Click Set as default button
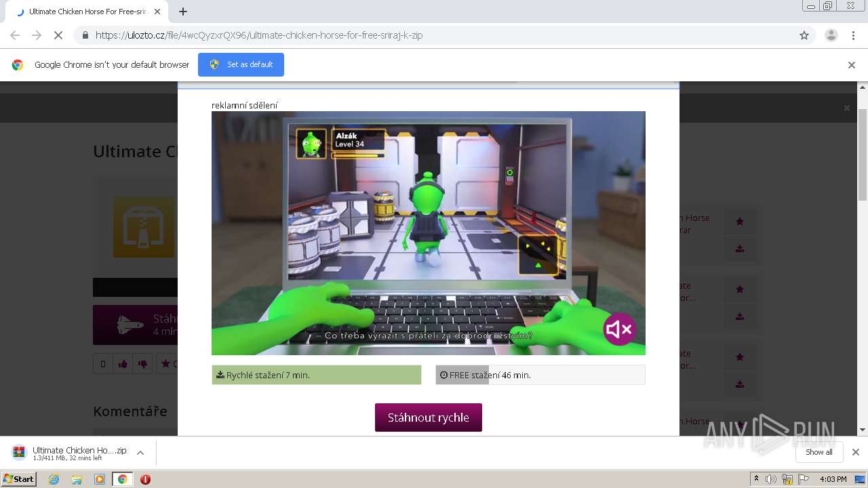868x488 pixels. [x=241, y=64]
